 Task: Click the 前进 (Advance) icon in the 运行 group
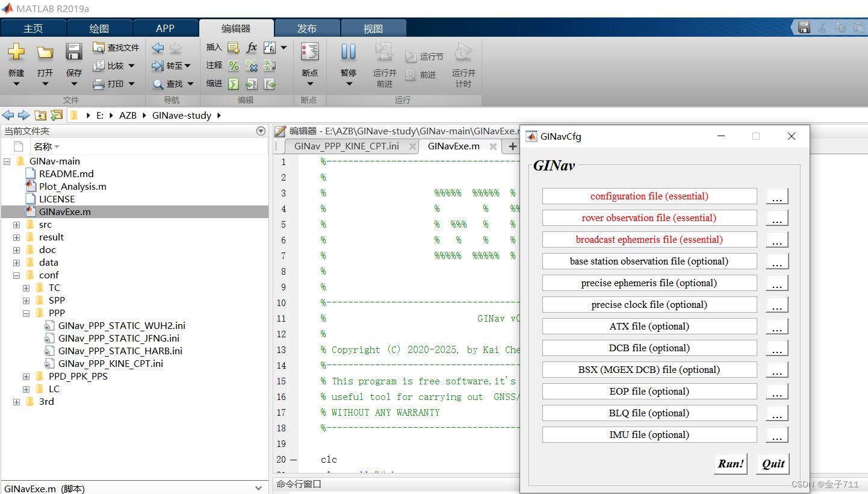click(411, 75)
